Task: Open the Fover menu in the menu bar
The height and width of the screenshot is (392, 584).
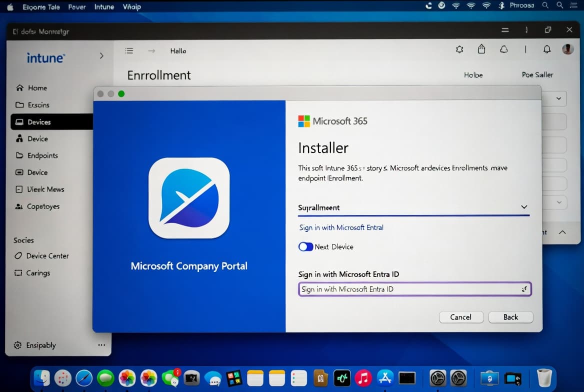Action: point(76,6)
